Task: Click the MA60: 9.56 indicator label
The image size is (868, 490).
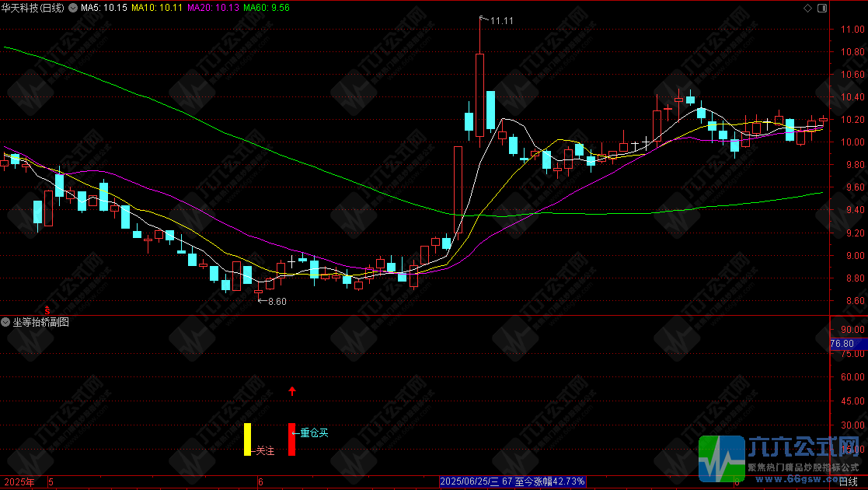Action: (x=267, y=8)
